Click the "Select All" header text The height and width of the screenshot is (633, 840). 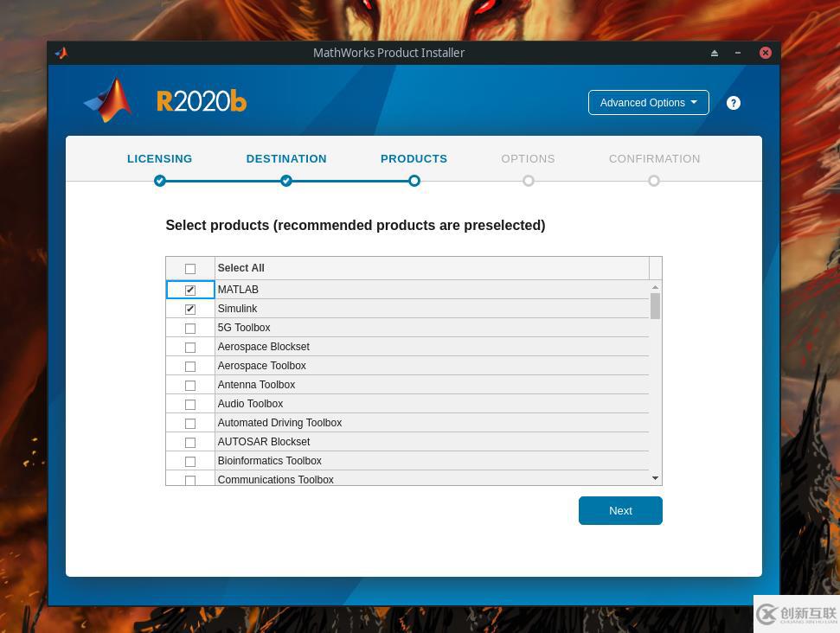(240, 268)
